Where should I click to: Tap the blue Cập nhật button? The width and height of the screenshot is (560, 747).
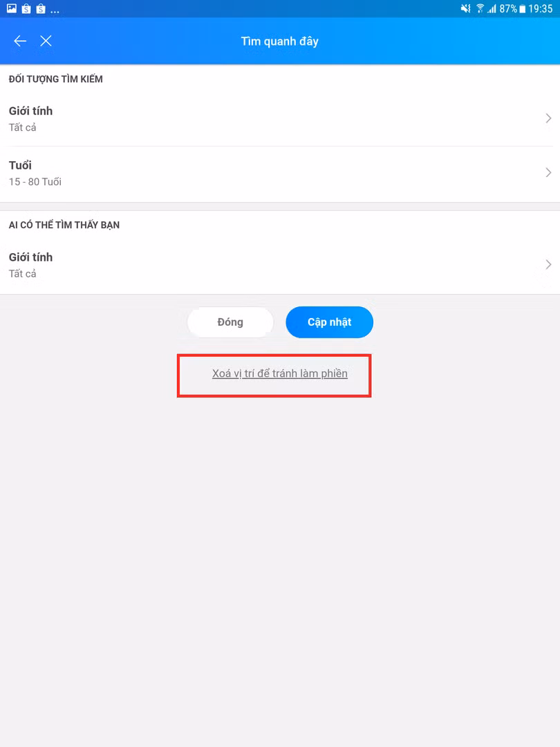330,322
